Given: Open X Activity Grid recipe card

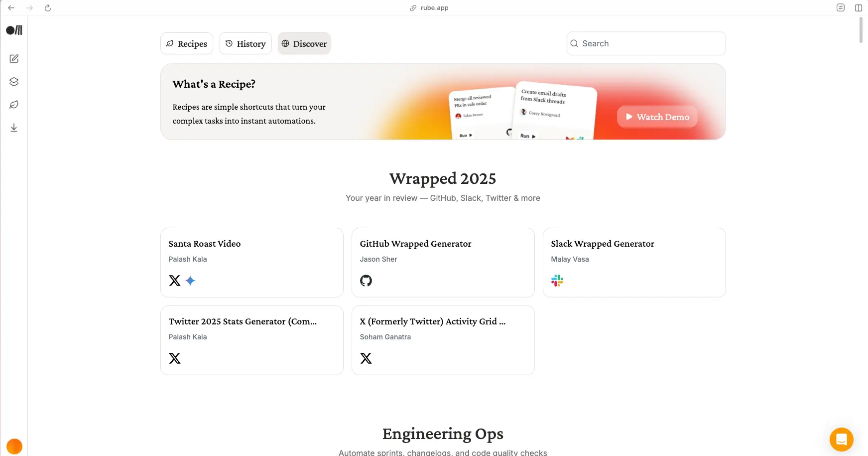Looking at the screenshot, I should tap(443, 340).
